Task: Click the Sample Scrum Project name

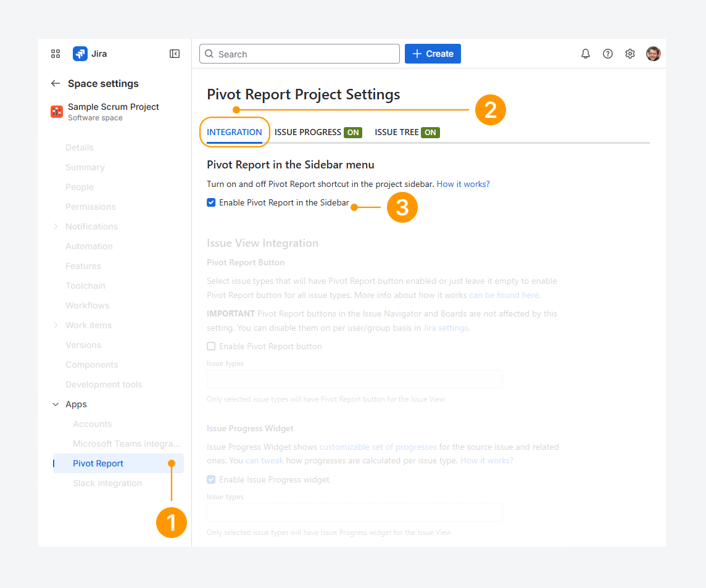Action: point(114,107)
